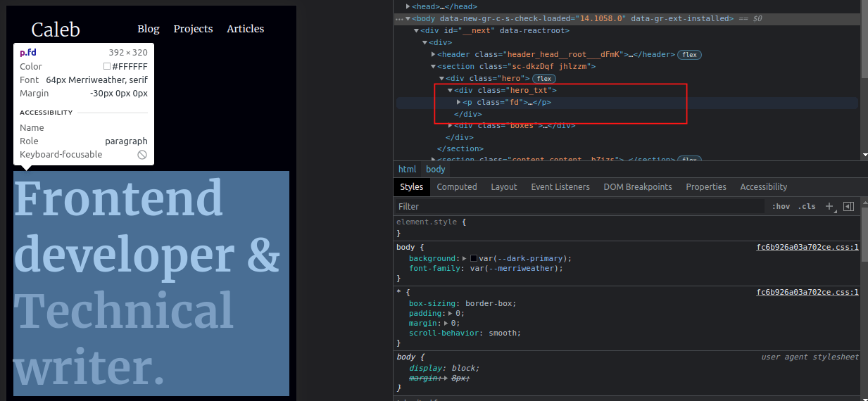Click the three-dot icon beside body element
Image resolution: width=868 pixels, height=401 pixels.
pos(400,19)
